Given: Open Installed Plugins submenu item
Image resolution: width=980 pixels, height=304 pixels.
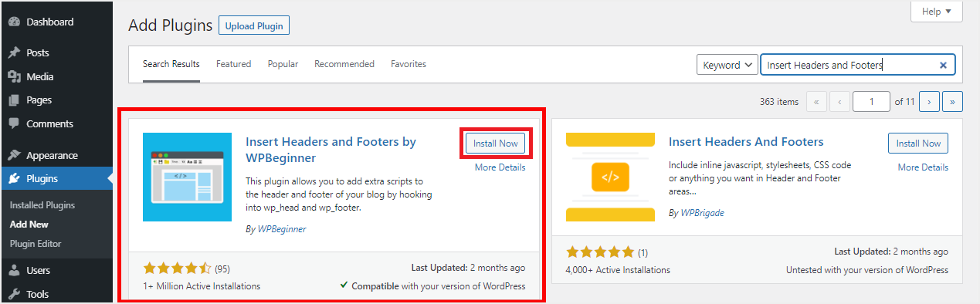Looking at the screenshot, I should (x=42, y=205).
